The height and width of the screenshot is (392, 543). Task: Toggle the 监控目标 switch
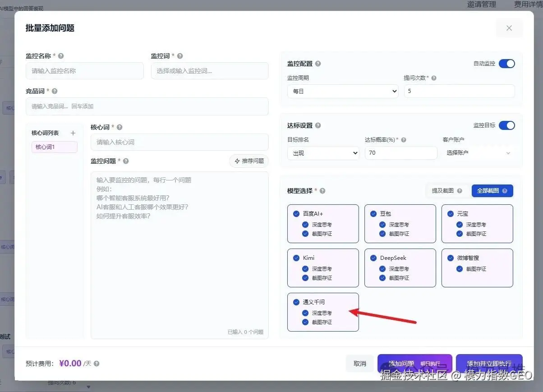coord(507,125)
